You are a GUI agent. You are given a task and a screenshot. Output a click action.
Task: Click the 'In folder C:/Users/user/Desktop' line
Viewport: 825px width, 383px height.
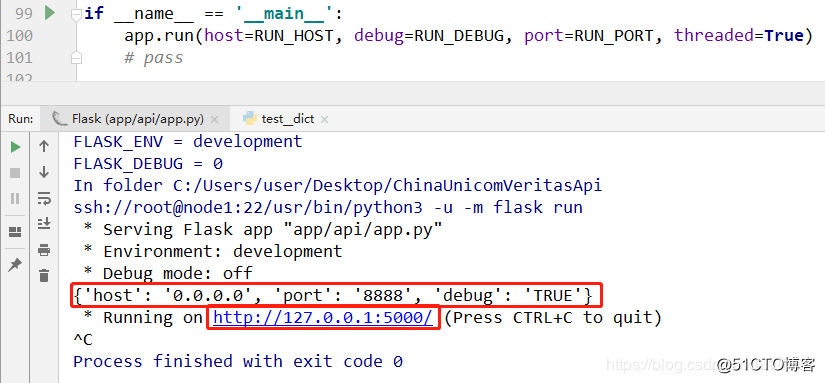pos(337,185)
